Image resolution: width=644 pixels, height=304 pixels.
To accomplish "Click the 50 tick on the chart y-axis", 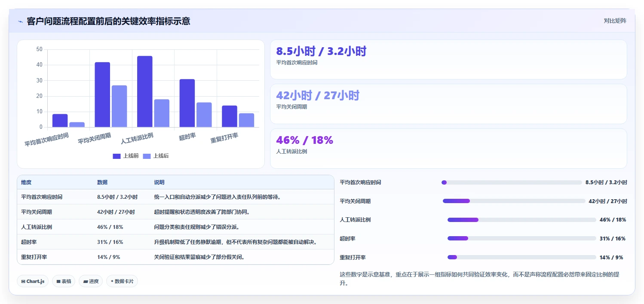I will click(x=39, y=49).
